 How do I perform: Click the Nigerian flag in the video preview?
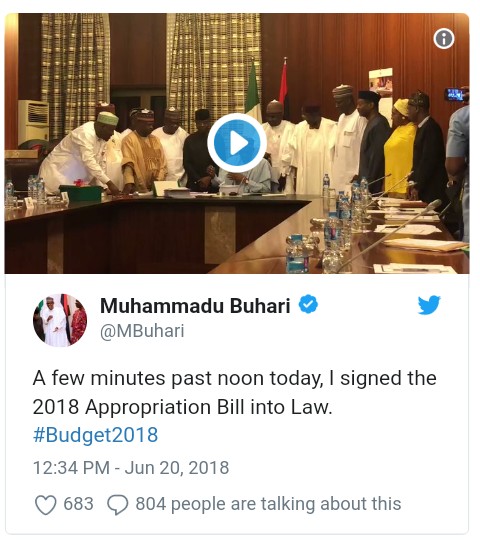[253, 91]
